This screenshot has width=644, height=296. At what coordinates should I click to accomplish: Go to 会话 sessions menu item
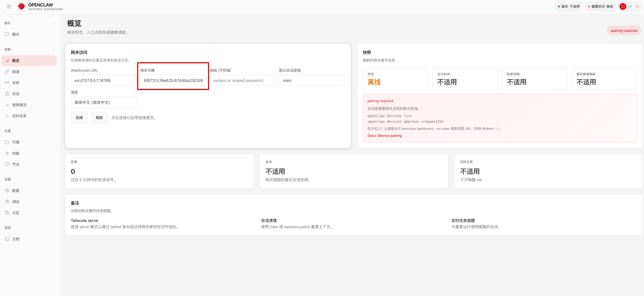click(16, 94)
